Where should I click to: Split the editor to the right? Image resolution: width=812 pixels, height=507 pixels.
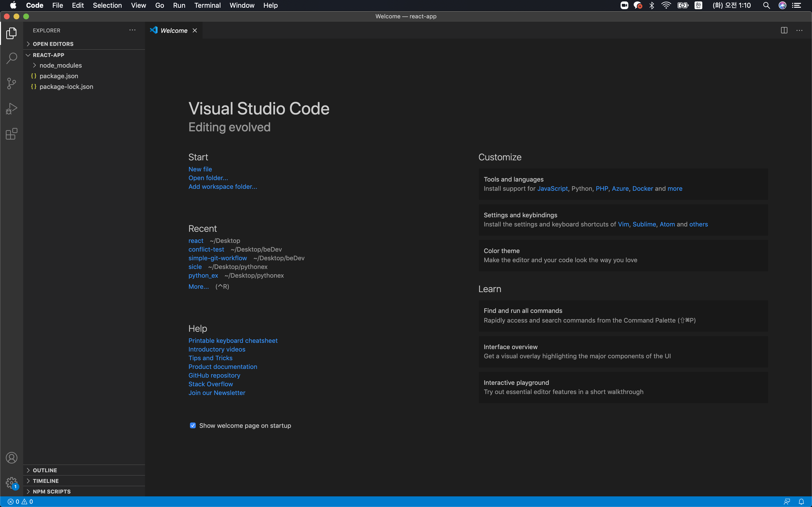784,30
